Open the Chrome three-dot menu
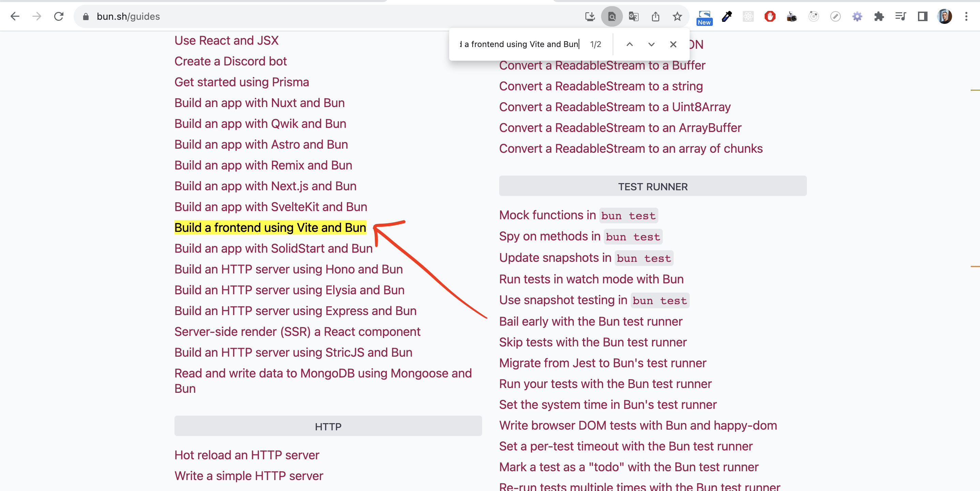Image resolution: width=980 pixels, height=491 pixels. 966,16
